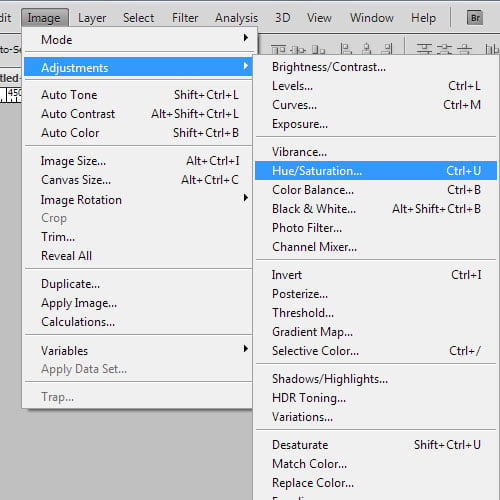Open Brightness/Contrast adjustment
Screen dimensions: 500x500
[x=376, y=67]
